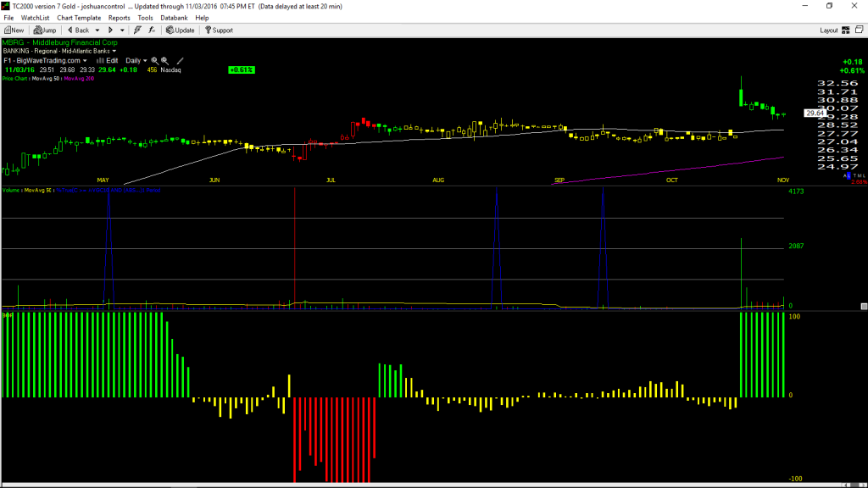Open the File menu
Image resolution: width=868 pixels, height=488 pixels.
tap(8, 18)
